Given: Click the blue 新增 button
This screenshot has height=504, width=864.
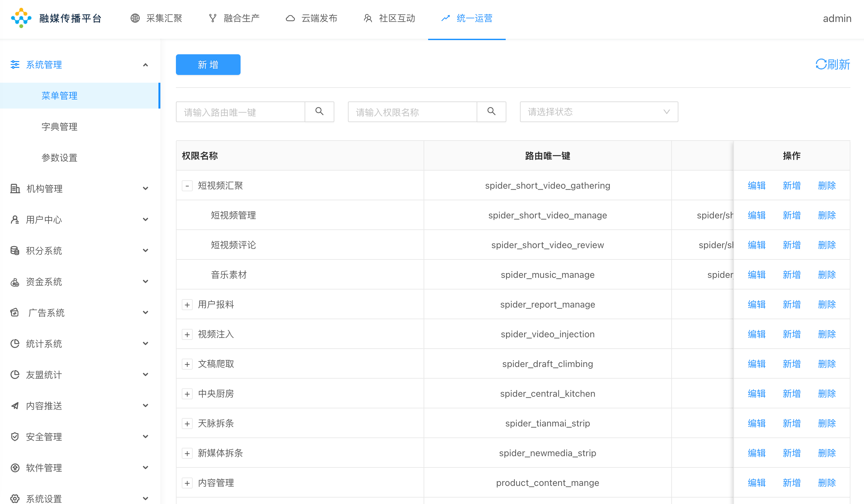Looking at the screenshot, I should pyautogui.click(x=208, y=64).
